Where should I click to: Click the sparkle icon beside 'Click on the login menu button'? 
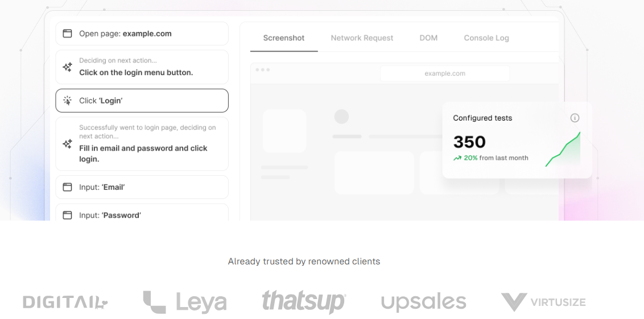(67, 67)
